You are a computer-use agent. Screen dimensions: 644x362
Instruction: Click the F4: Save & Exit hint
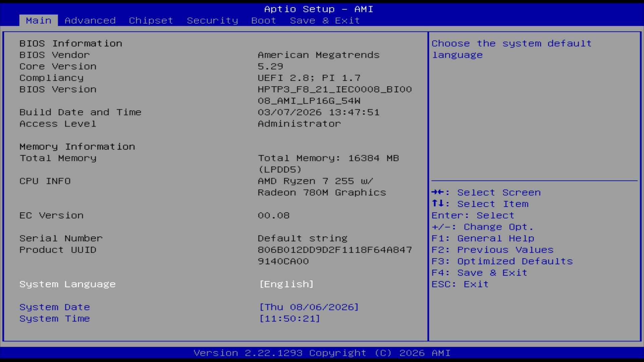coord(479,273)
